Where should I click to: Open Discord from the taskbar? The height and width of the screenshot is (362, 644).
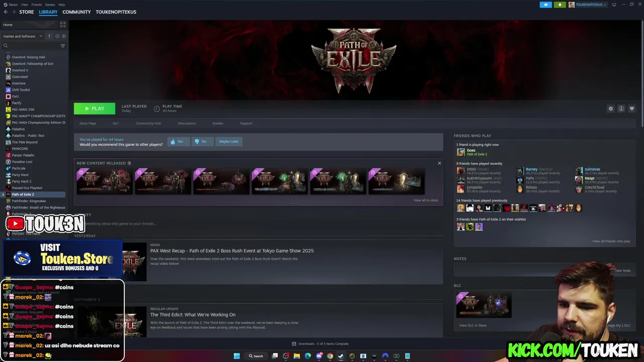pos(319,356)
